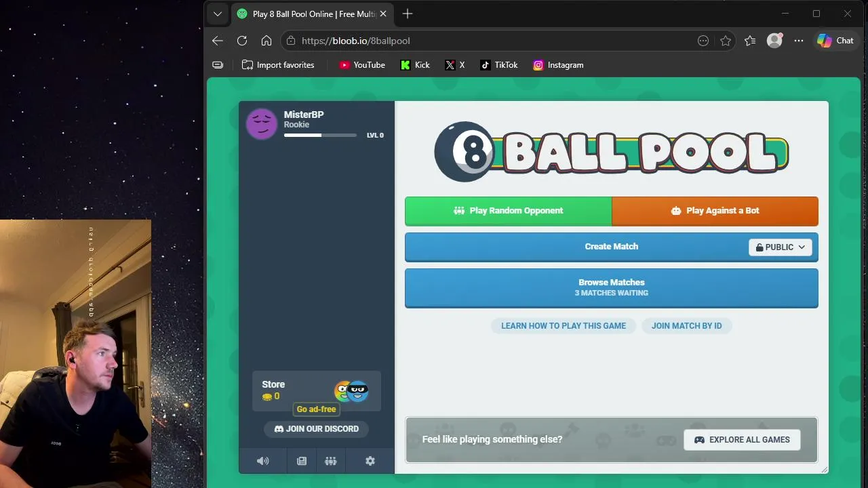The width and height of the screenshot is (868, 488).
Task: Open Browse Matches list
Action: [612, 287]
